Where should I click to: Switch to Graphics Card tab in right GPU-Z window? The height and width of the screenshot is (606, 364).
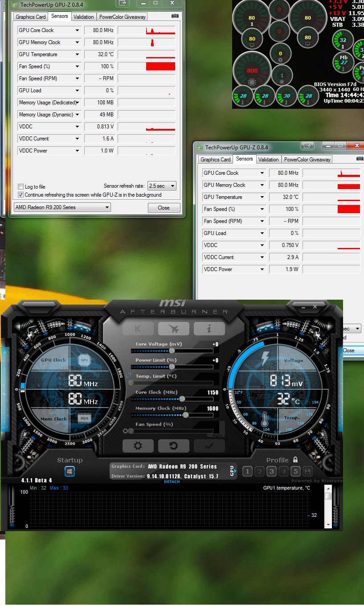point(216,160)
